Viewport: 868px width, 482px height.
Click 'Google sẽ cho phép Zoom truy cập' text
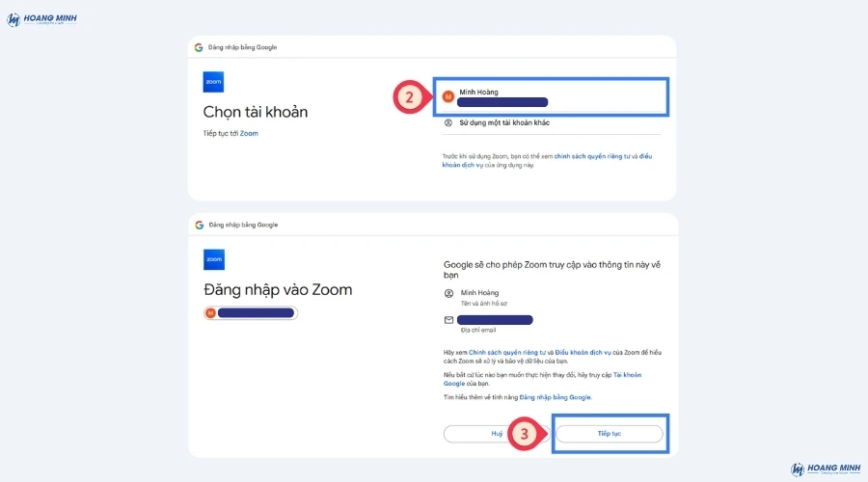click(552, 270)
